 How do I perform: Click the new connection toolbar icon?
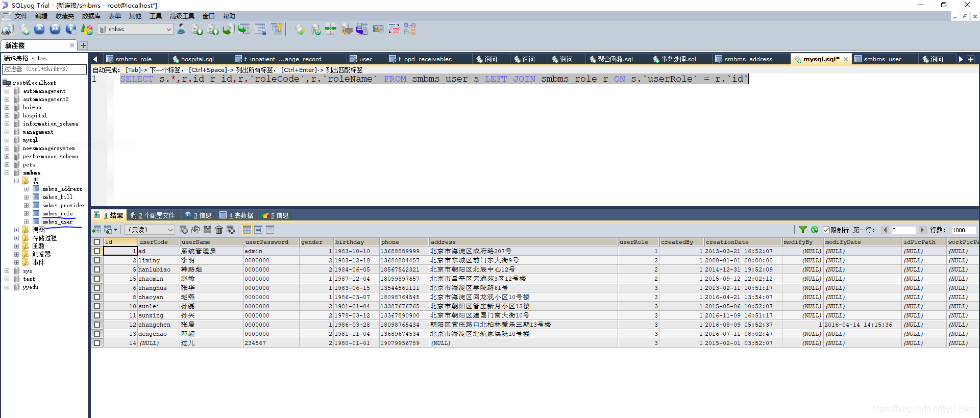(x=8, y=29)
